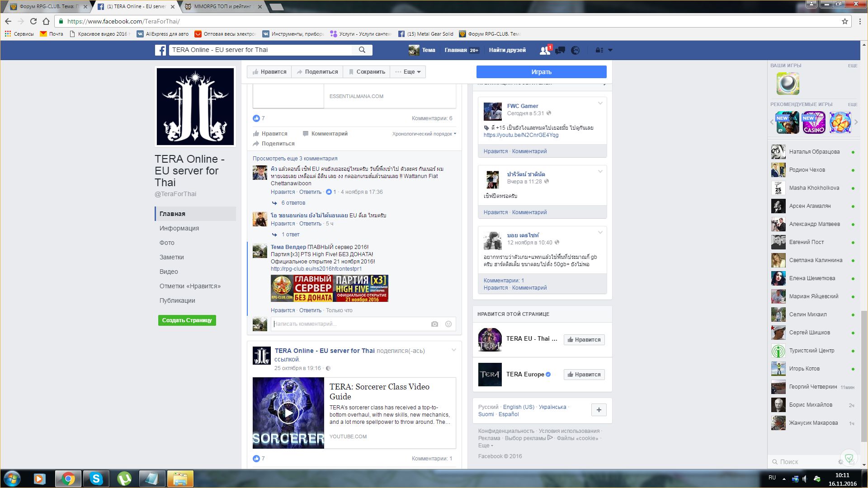Switch language to English (US)
868x488 pixels.
[x=519, y=407]
